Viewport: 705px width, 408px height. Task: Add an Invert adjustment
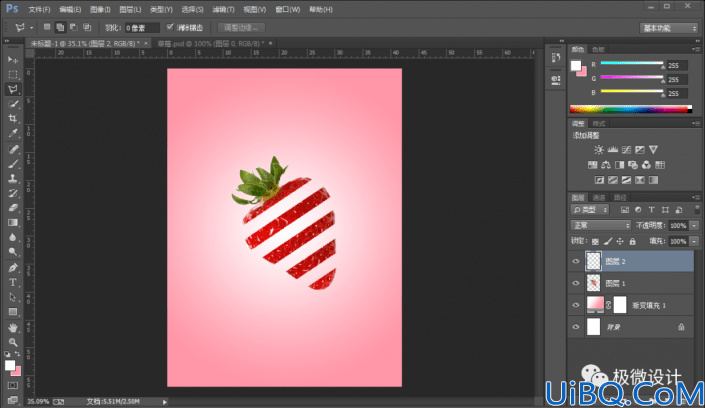point(599,180)
